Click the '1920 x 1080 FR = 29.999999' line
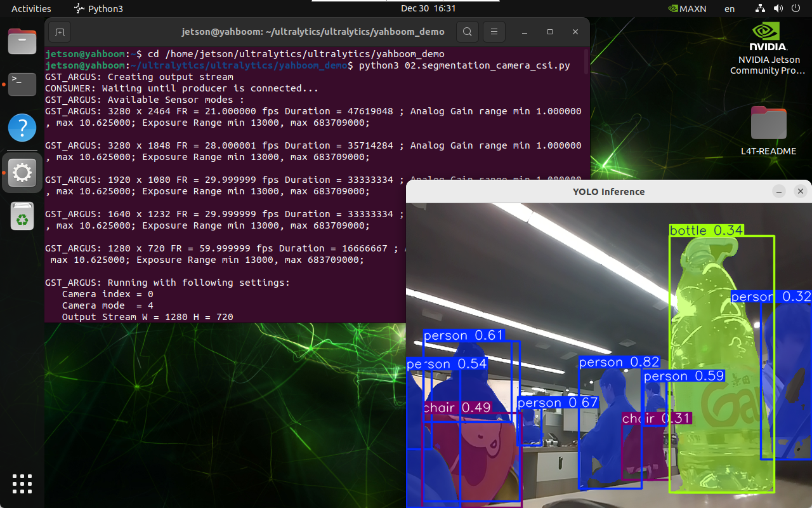Viewport: 812px width, 508px height. click(x=225, y=180)
